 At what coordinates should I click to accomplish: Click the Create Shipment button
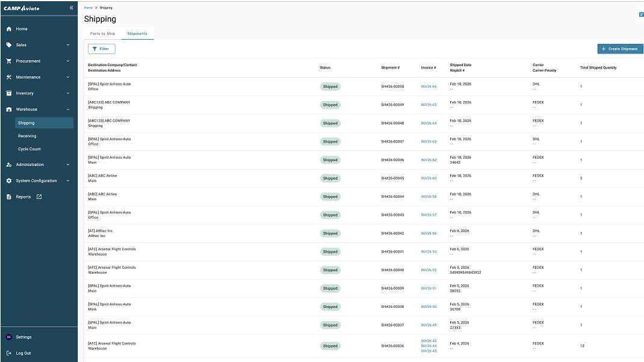coord(620,49)
